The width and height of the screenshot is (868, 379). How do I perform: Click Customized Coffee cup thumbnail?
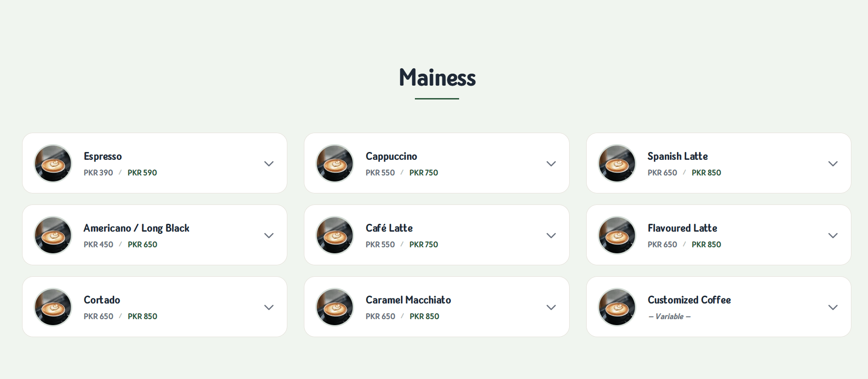click(617, 307)
